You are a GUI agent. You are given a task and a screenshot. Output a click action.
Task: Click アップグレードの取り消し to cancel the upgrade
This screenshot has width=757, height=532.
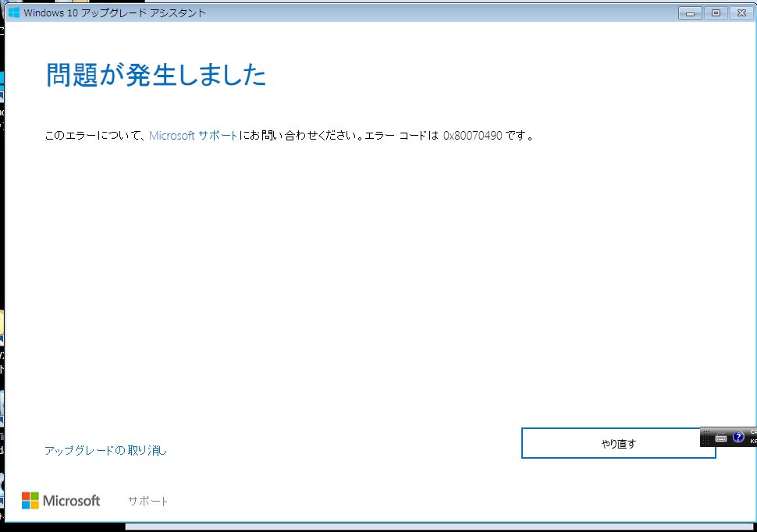[105, 450]
